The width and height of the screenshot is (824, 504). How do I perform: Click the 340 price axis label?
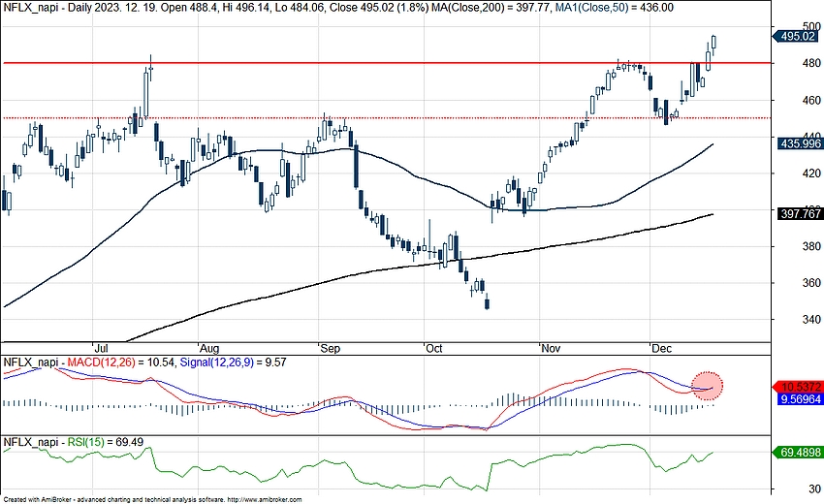click(x=811, y=319)
